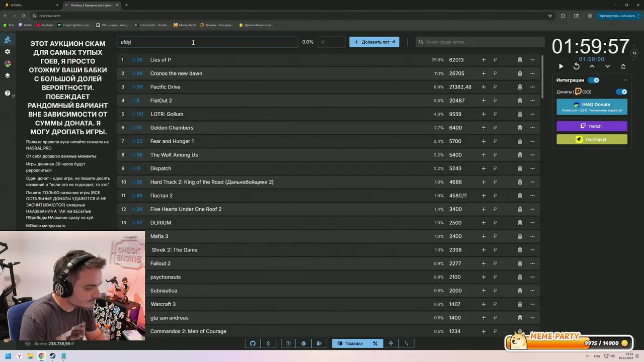Screen dimensions: 644x362
Task: Open the Twitch bookmark
Action: 25,25
